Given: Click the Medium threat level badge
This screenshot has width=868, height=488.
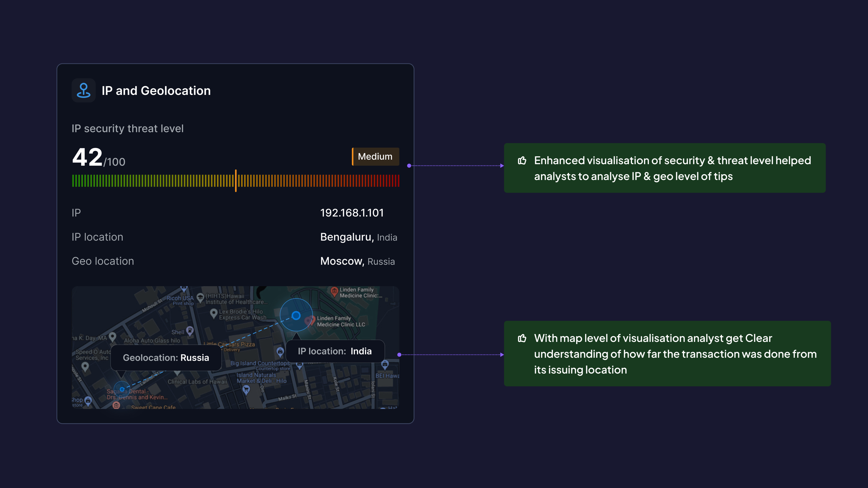Looking at the screenshot, I should pos(375,157).
